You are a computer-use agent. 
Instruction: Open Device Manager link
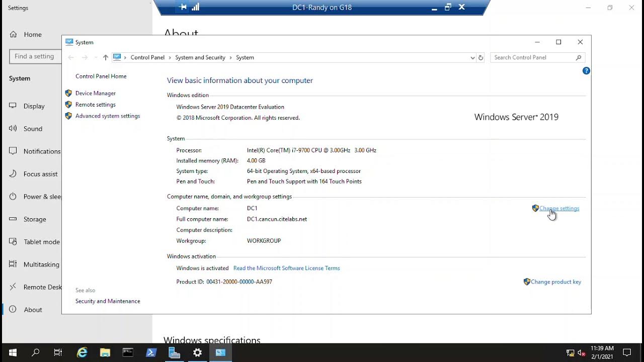[95, 93]
